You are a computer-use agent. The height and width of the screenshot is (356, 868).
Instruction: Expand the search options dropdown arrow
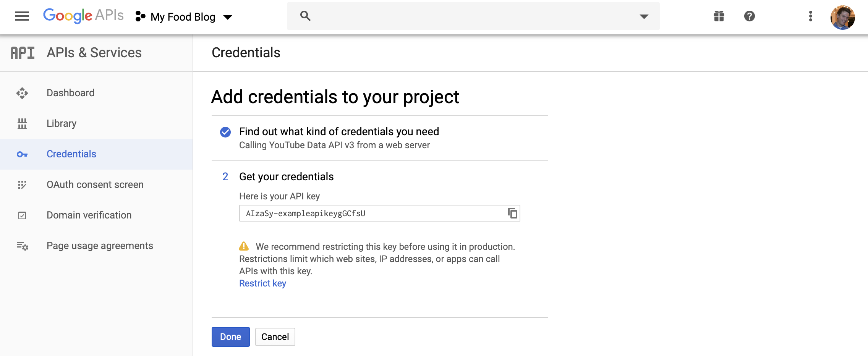[644, 16]
